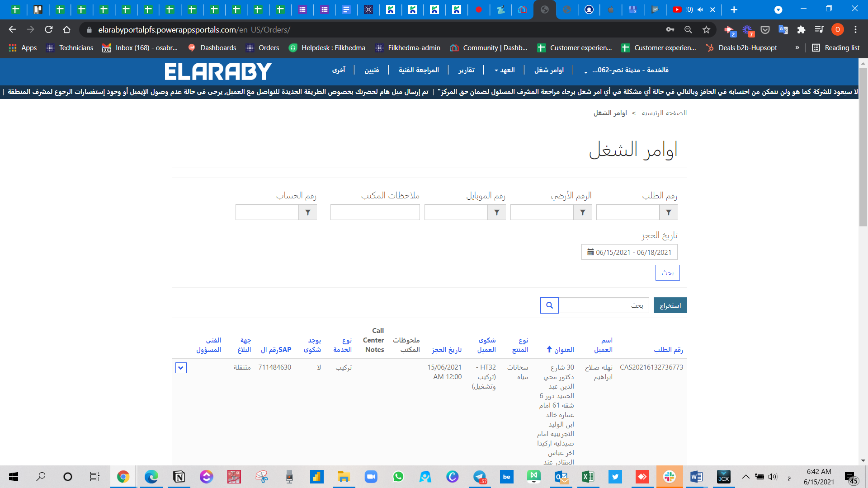Viewport: 868px width, 488px height.
Task: Click the magnifier search icon button
Action: [549, 305]
